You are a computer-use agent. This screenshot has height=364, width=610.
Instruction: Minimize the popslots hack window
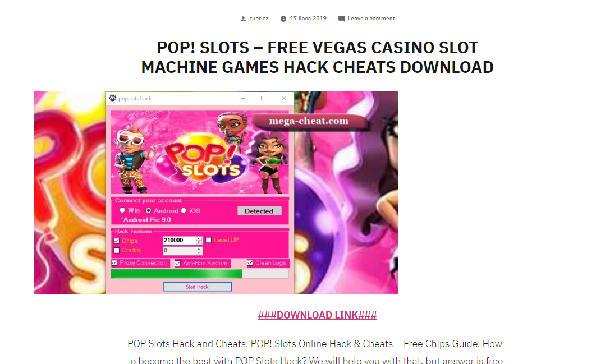(x=243, y=98)
